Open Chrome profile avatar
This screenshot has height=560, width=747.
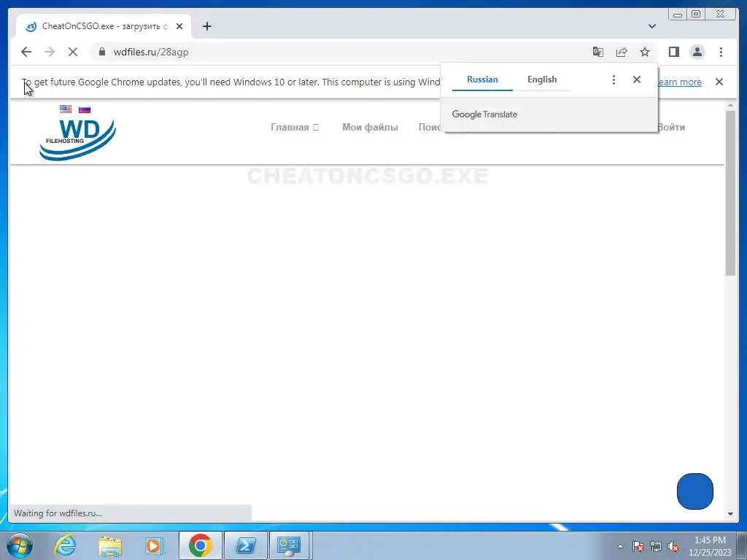coord(697,52)
